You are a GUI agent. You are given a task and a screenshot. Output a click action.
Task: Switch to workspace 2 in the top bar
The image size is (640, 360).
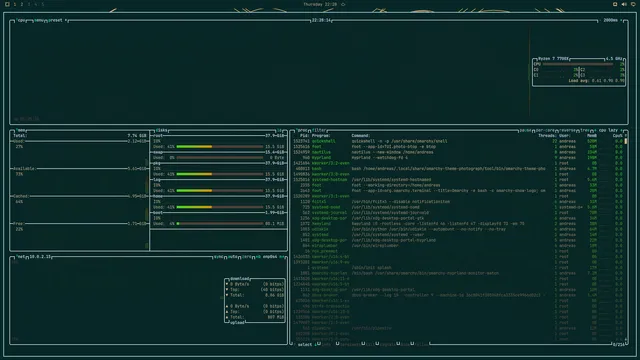pyautogui.click(x=22, y=4)
